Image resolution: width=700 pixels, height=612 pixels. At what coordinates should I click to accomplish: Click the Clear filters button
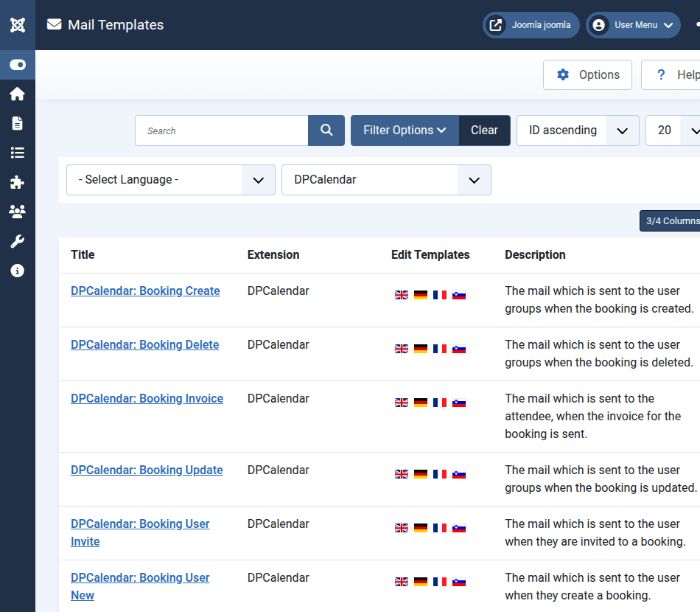pos(484,131)
